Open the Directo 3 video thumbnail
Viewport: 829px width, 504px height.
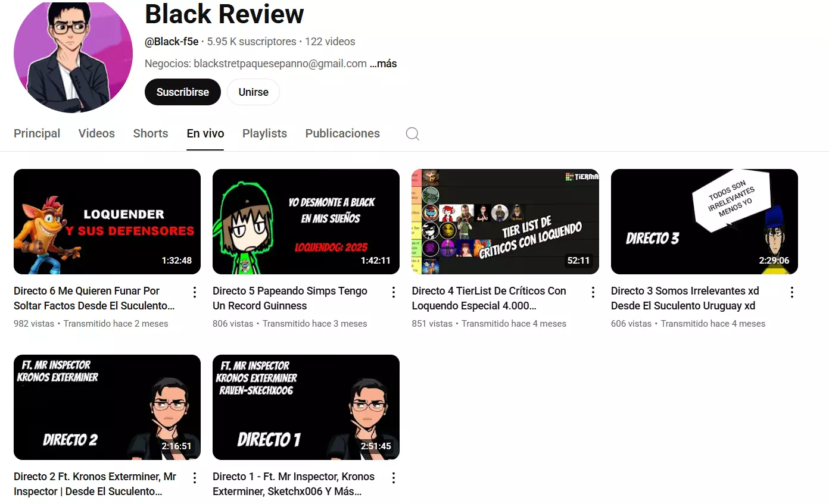coord(705,222)
